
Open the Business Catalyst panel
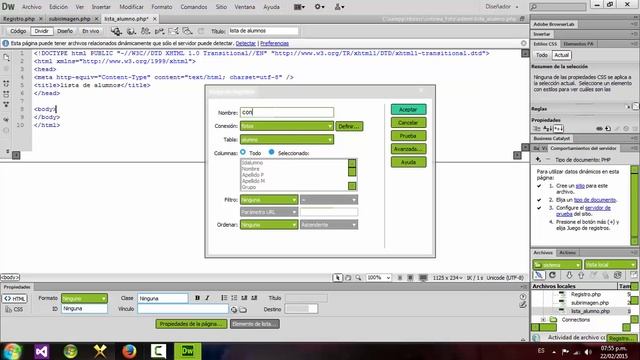[551, 138]
